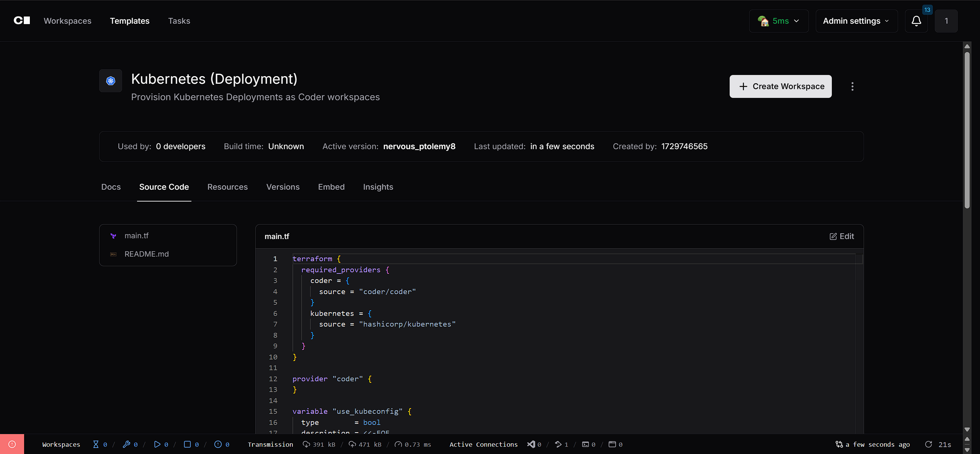The height and width of the screenshot is (454, 980).
Task: Click the red health warning icon
Action: (x=12, y=444)
